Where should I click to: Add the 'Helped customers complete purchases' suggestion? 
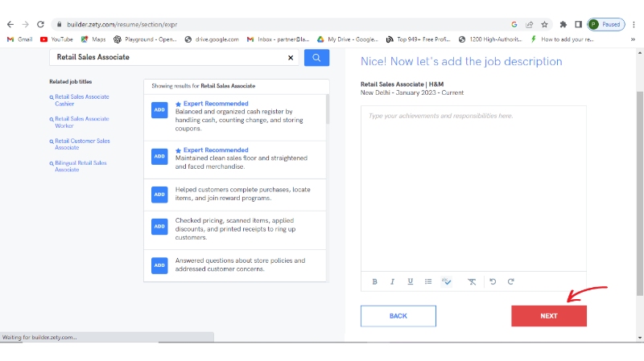point(159,194)
